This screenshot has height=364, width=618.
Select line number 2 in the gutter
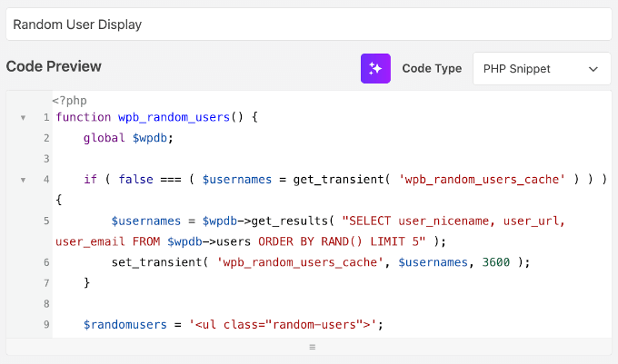coord(45,138)
